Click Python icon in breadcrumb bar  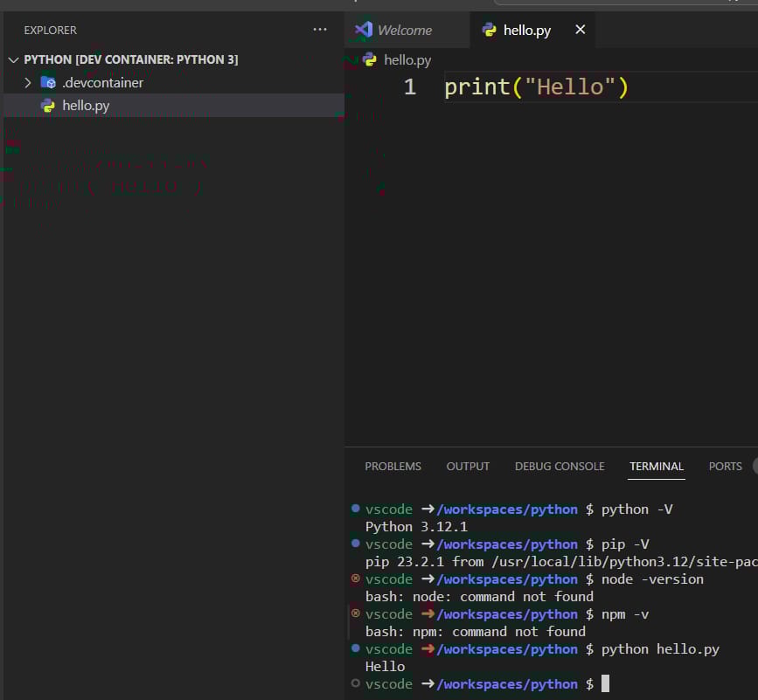(370, 59)
